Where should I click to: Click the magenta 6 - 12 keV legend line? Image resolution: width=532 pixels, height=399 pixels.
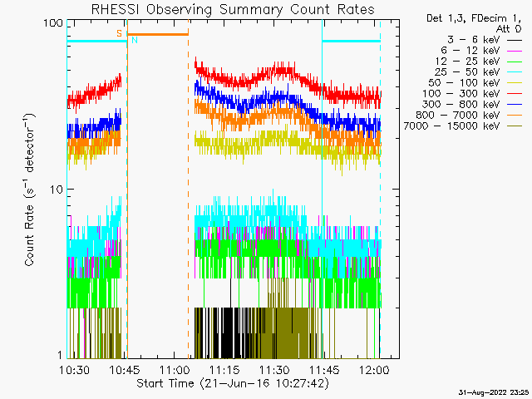coord(515,52)
